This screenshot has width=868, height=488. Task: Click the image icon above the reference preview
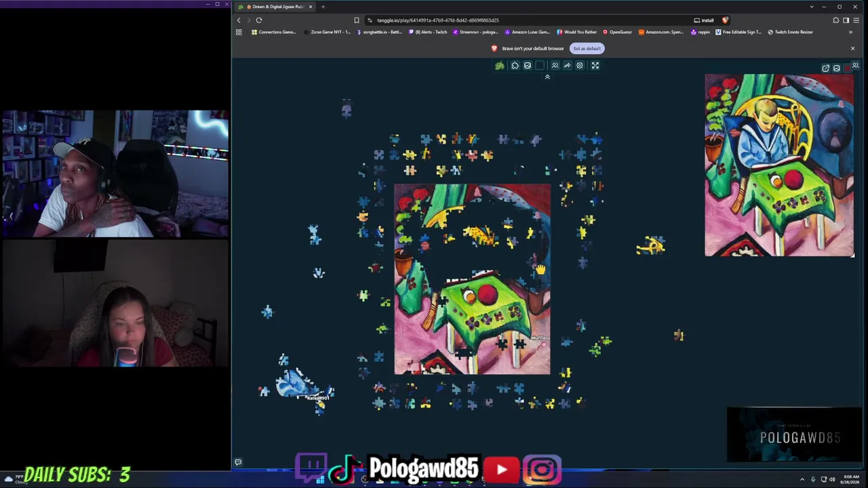click(836, 68)
